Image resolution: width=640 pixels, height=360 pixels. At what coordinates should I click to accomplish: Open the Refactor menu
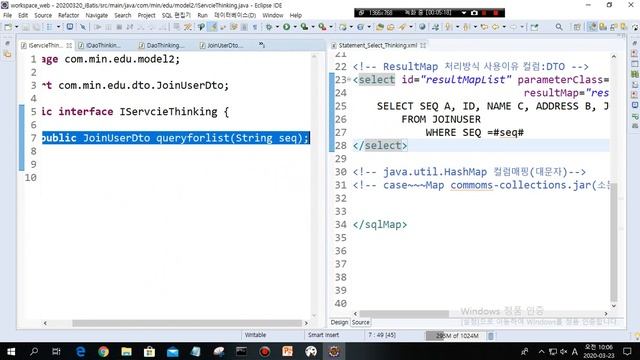68,16
